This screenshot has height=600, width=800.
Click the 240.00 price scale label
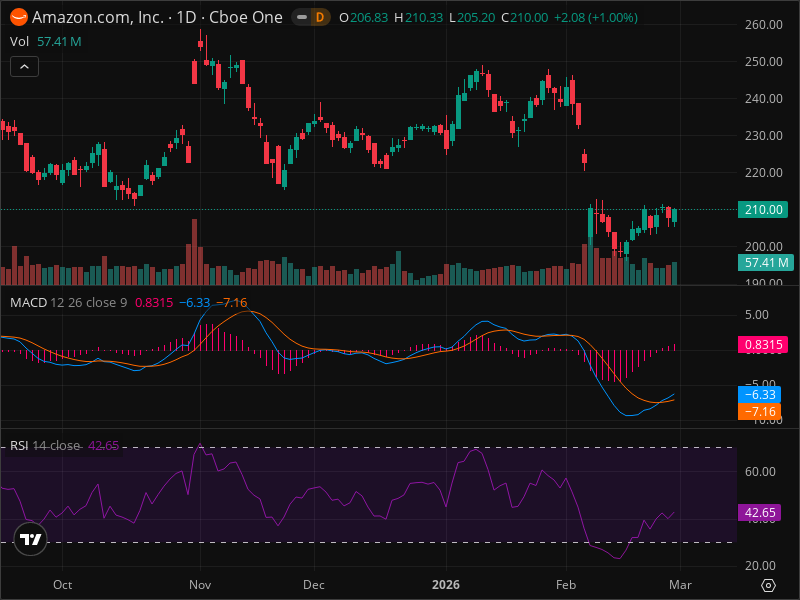point(763,98)
